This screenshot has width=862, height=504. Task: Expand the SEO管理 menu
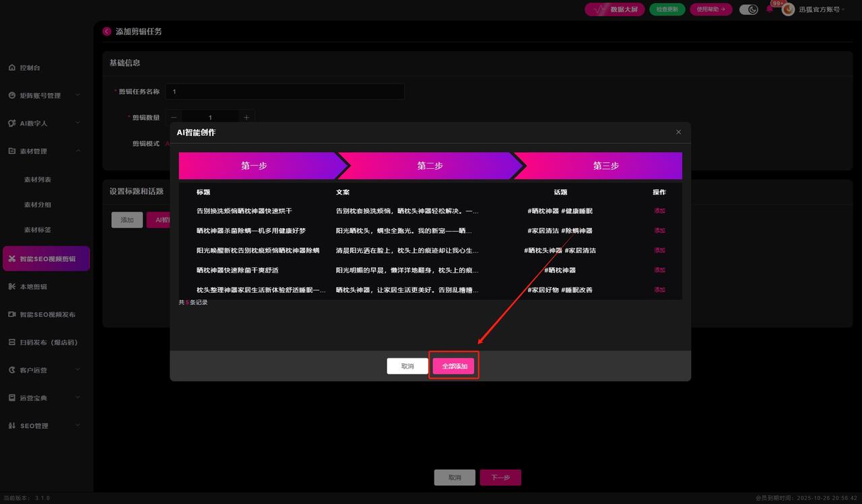[77, 426]
